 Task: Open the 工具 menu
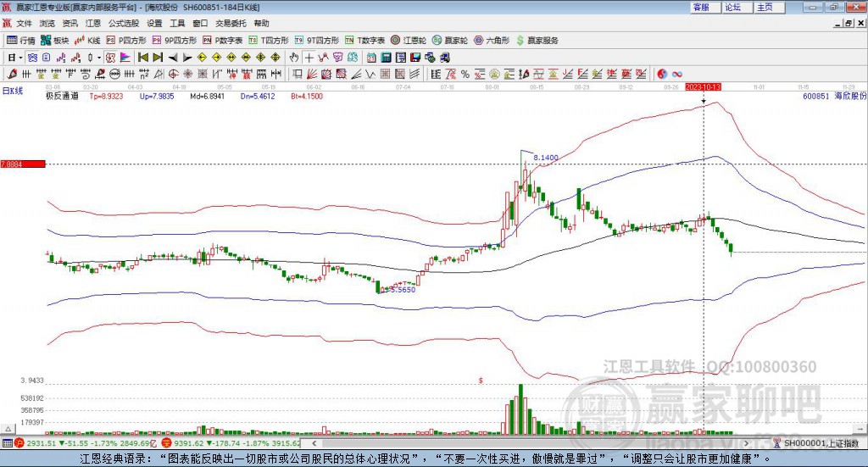coord(177,23)
